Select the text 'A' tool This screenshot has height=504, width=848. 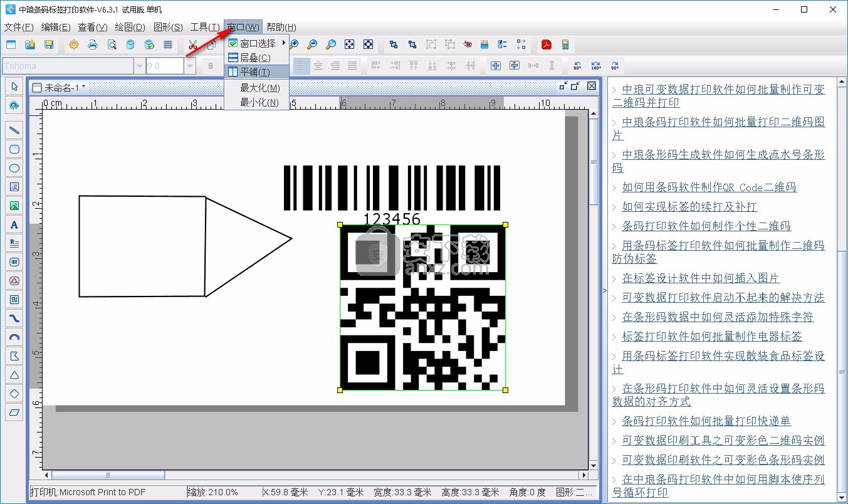tap(14, 224)
